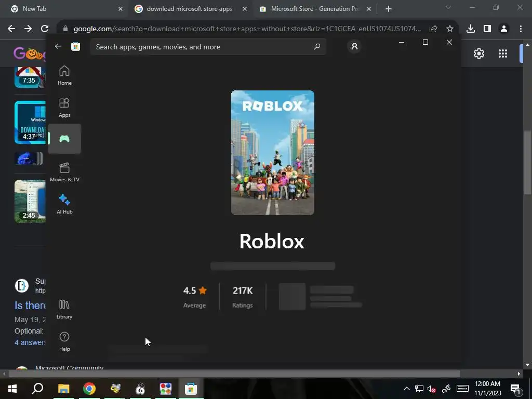
Task: Go back in Microsoft Store window
Action: click(58, 46)
